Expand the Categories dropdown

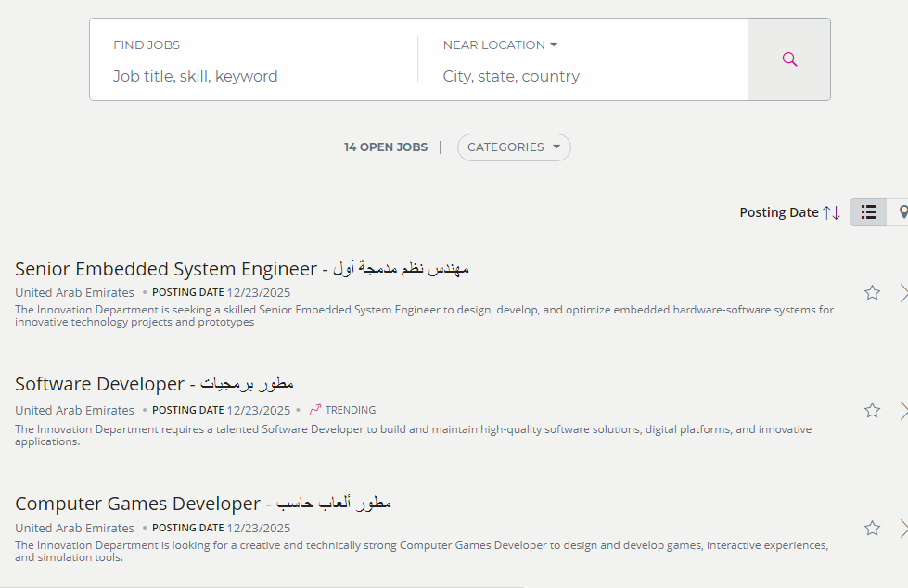click(514, 147)
